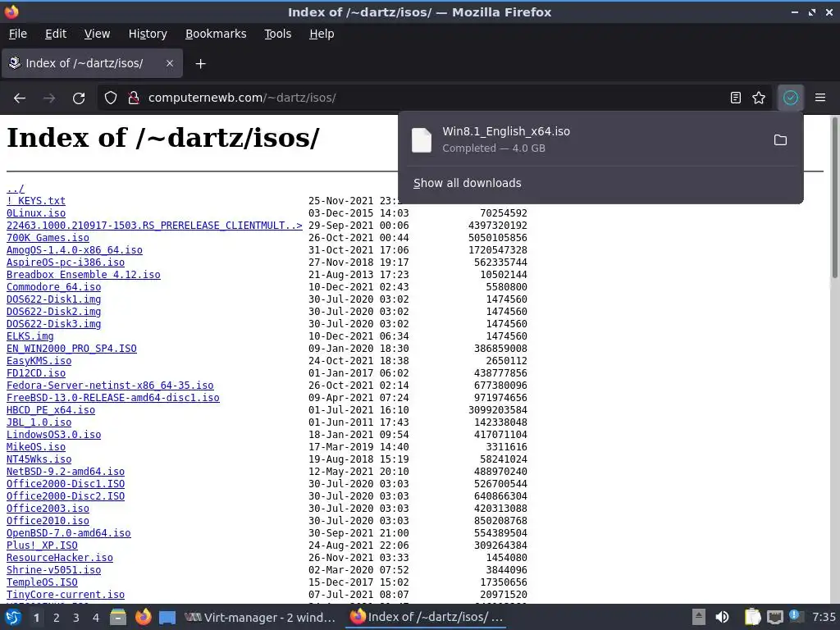Click EN_WIN2000_PRO_SP4.ISO link
The image size is (840, 630).
71,349
